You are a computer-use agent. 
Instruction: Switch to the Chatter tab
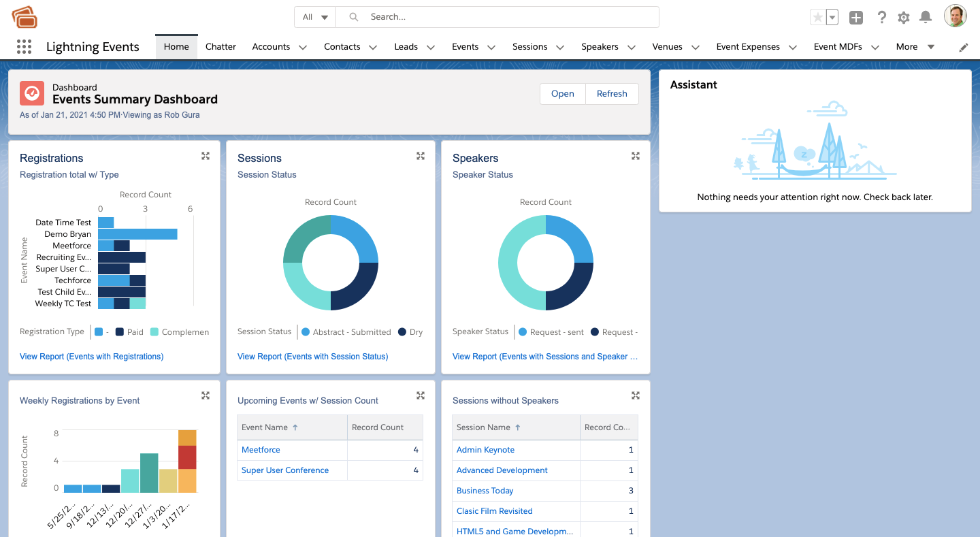click(x=220, y=46)
